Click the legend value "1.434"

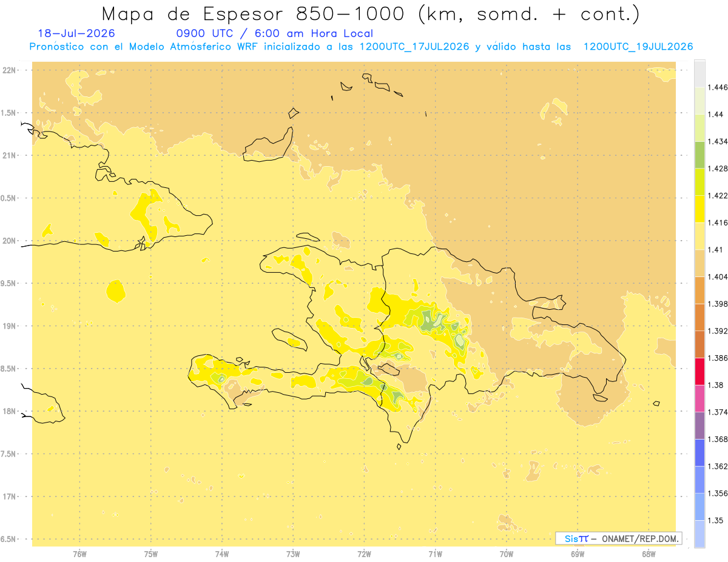[719, 141]
